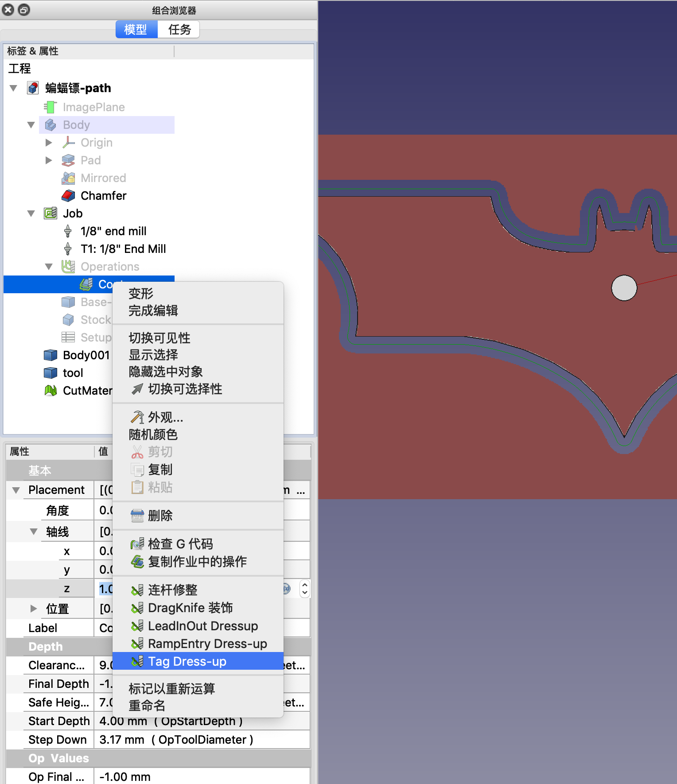Click the Pad feature icon

pyautogui.click(x=68, y=160)
